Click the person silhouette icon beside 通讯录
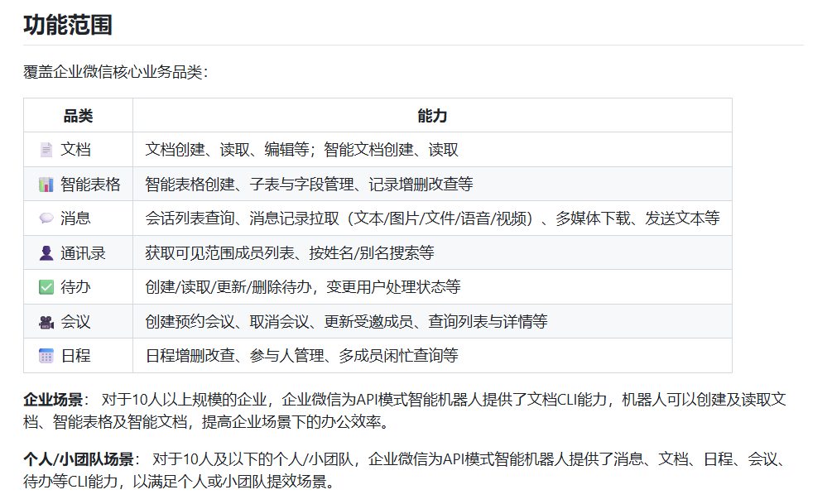Screen dimensions: 832x504 click(x=46, y=253)
